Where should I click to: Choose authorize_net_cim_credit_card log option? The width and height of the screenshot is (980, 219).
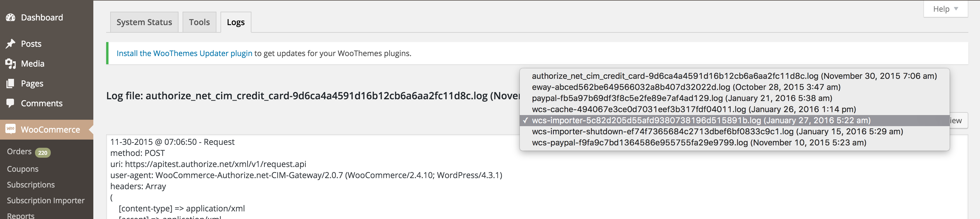734,76
